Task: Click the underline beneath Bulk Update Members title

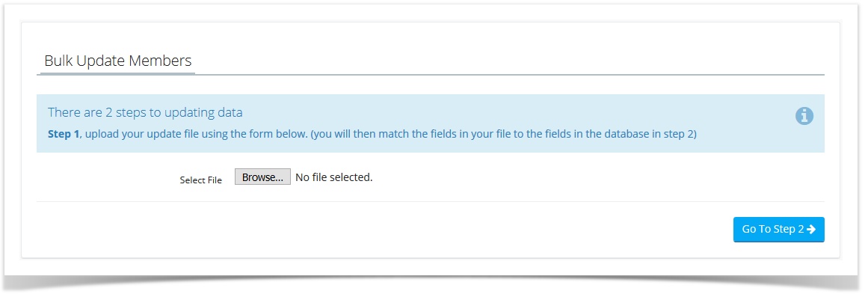Action: tap(117, 73)
